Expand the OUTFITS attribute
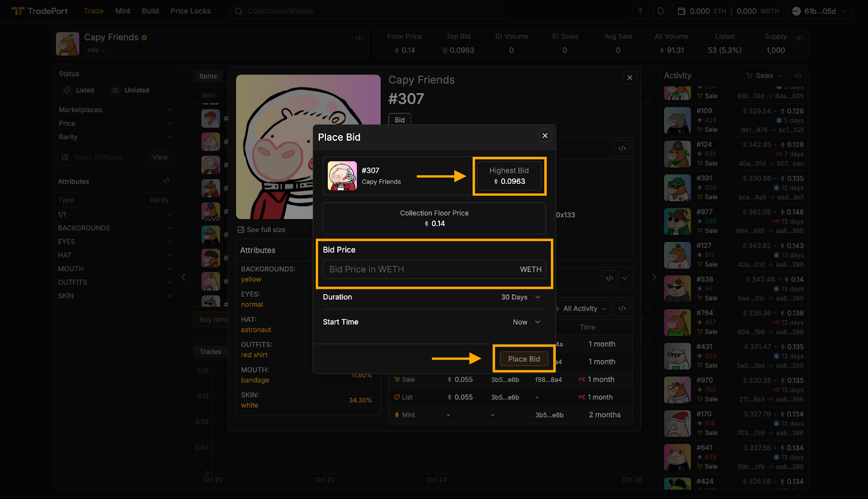This screenshot has width=868, height=499. [x=116, y=282]
